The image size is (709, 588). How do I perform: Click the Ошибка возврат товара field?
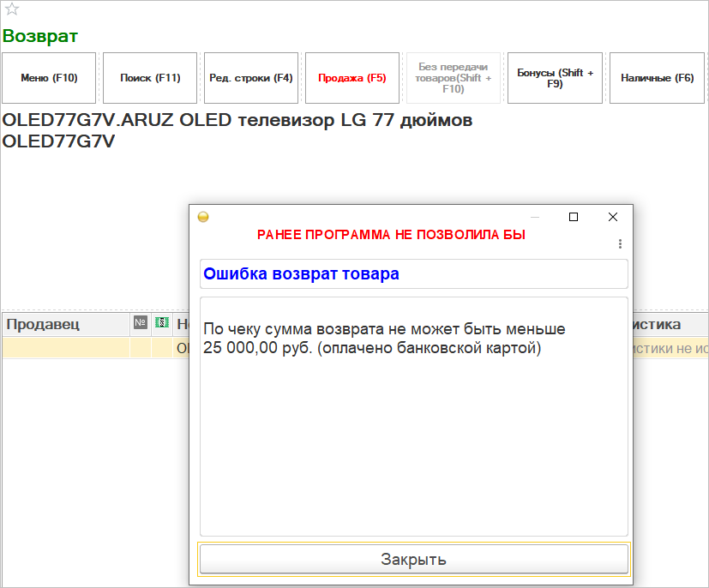coord(413,274)
